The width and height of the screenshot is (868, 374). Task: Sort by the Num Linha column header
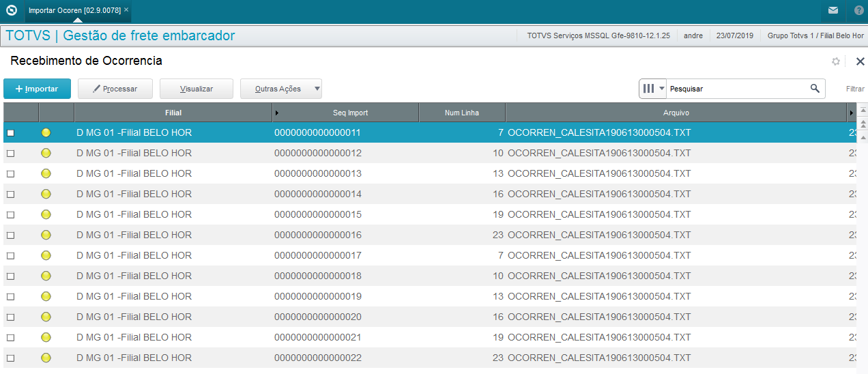pyautogui.click(x=462, y=113)
